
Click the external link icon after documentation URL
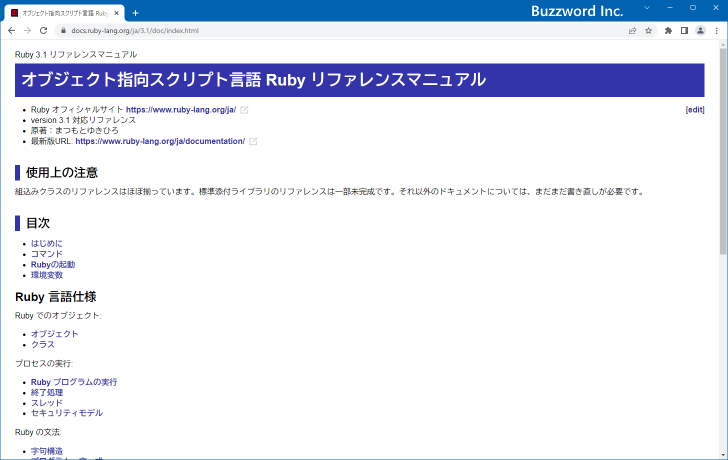(253, 142)
